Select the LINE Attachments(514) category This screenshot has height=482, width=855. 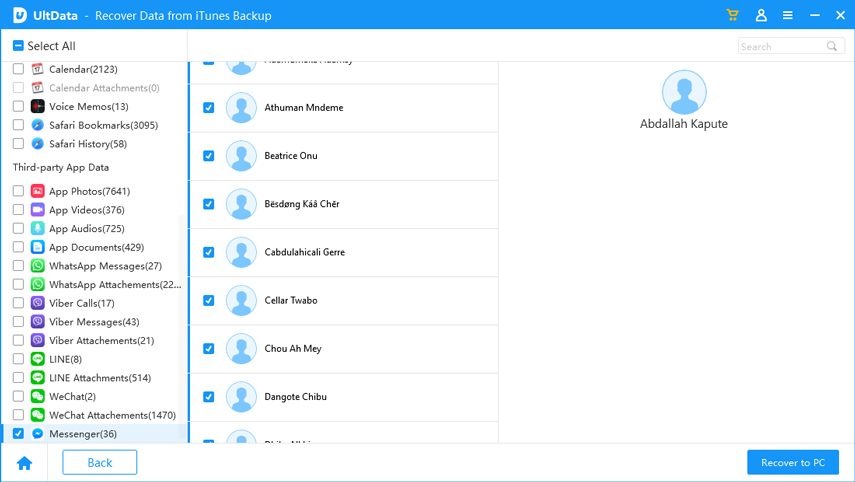[x=99, y=378]
